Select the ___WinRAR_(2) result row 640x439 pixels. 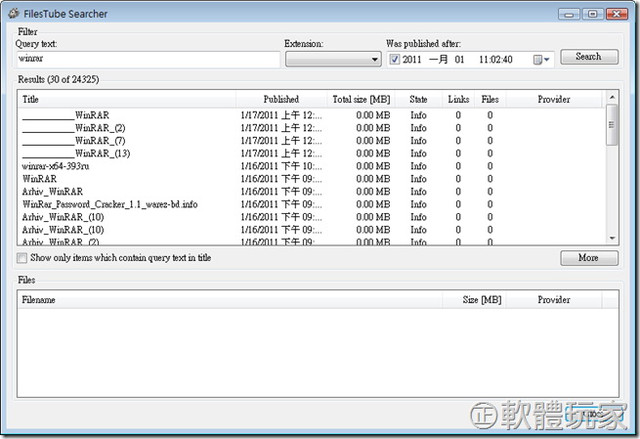coord(312,128)
